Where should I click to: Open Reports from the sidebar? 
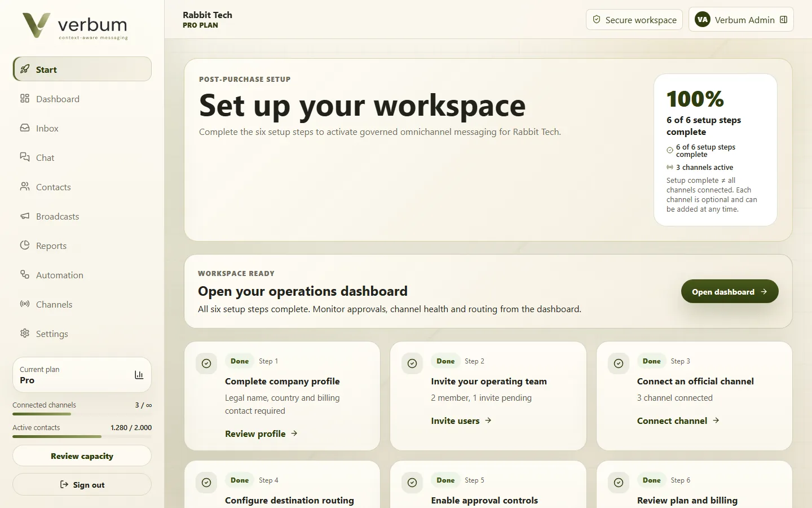(x=82, y=246)
